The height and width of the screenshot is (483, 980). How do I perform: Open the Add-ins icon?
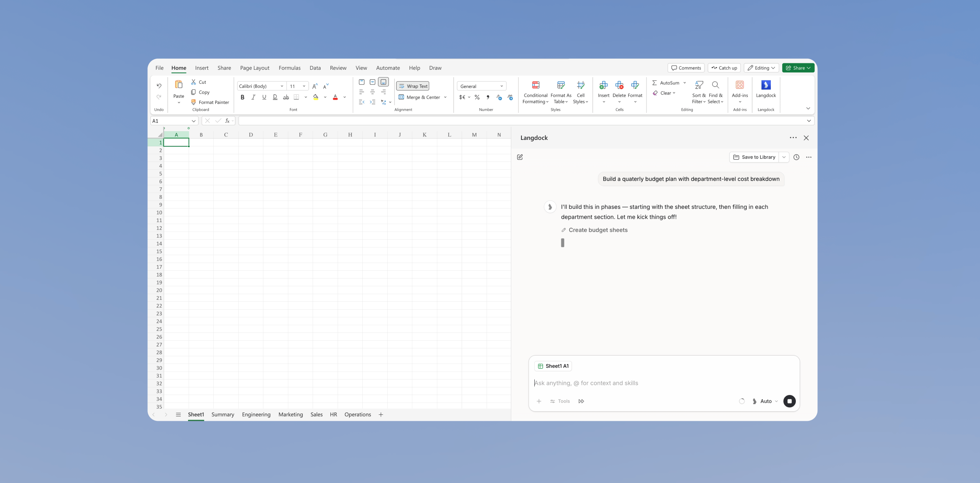pos(740,85)
